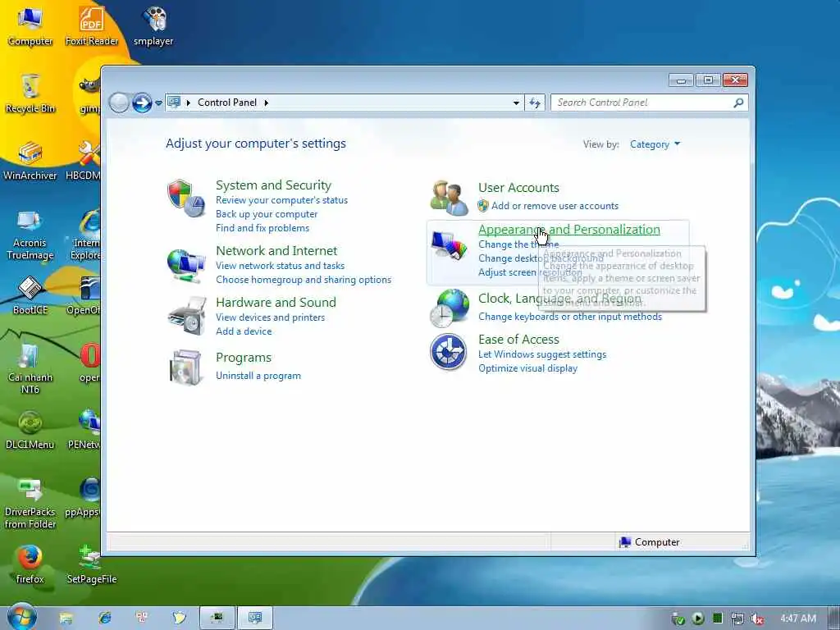Open Hardware and Sound heading link
Viewport: 840px width, 630px height.
coord(276,302)
